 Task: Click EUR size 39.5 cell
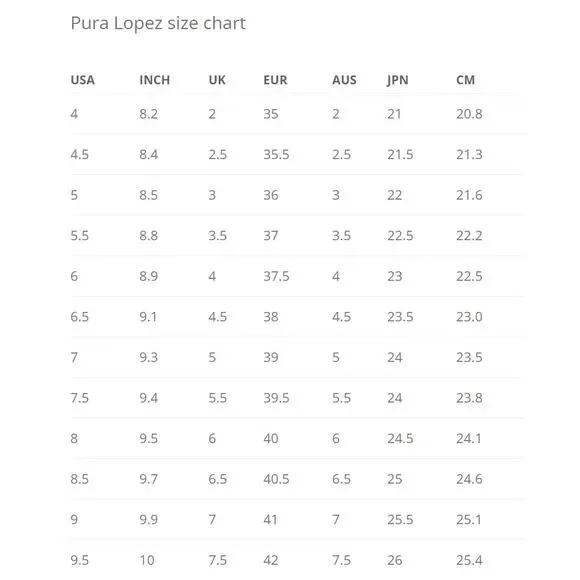pos(276,398)
